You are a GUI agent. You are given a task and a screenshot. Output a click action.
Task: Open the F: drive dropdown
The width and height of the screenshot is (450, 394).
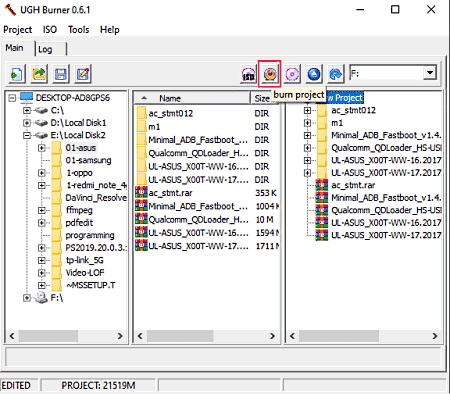430,73
